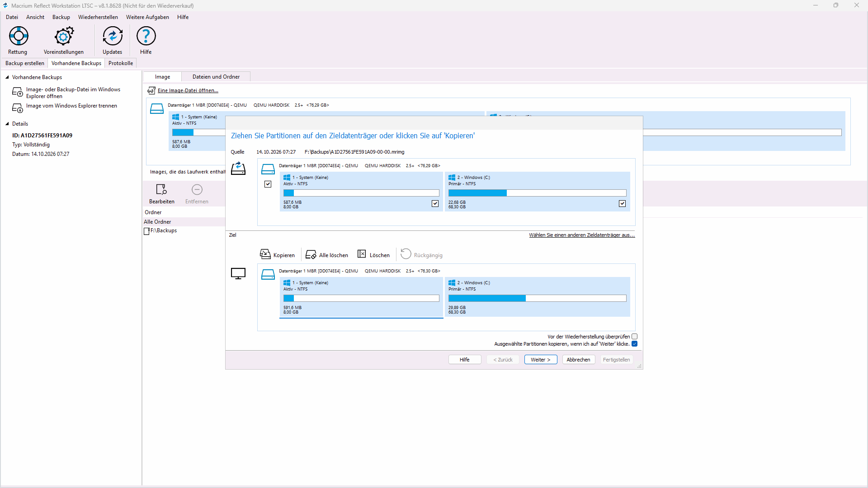The image size is (868, 488).
Task: Switch to the 'Backup erstellen' tab
Action: [25, 63]
